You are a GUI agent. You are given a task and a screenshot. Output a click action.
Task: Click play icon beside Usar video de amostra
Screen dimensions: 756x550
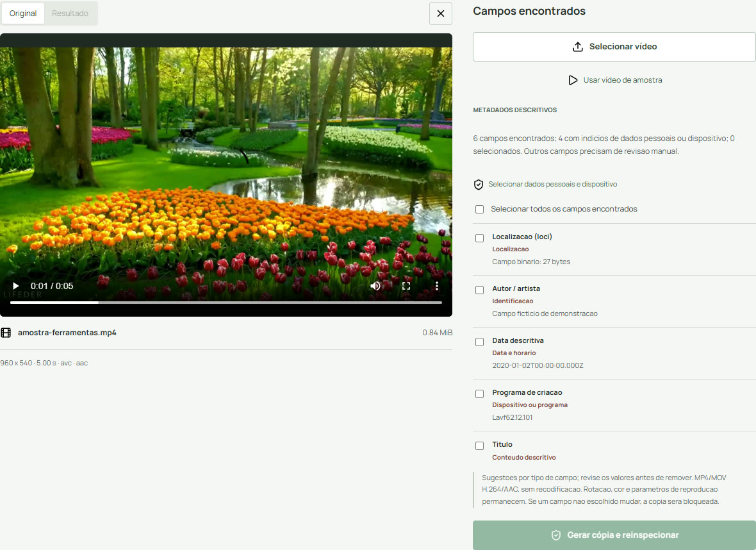573,80
